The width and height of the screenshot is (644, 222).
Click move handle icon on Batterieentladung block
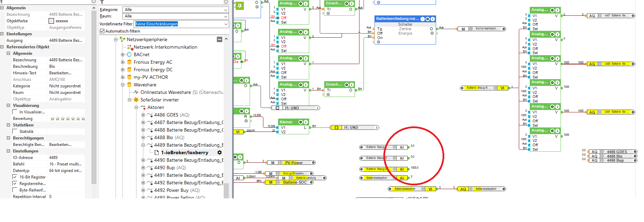tap(422, 19)
